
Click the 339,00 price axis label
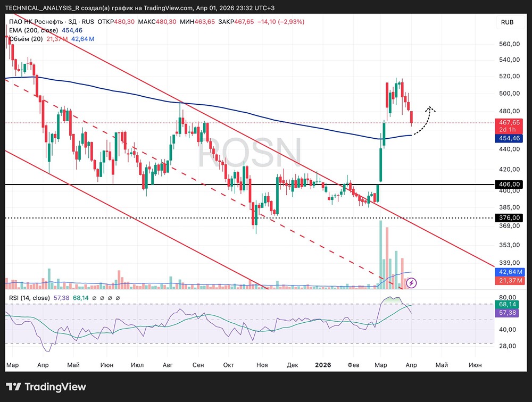click(x=509, y=263)
